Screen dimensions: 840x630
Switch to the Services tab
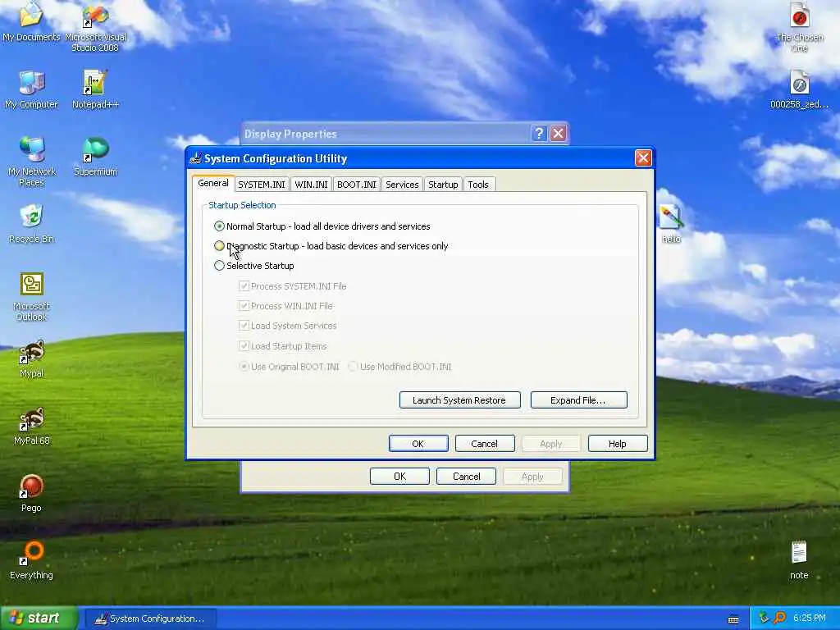point(402,185)
